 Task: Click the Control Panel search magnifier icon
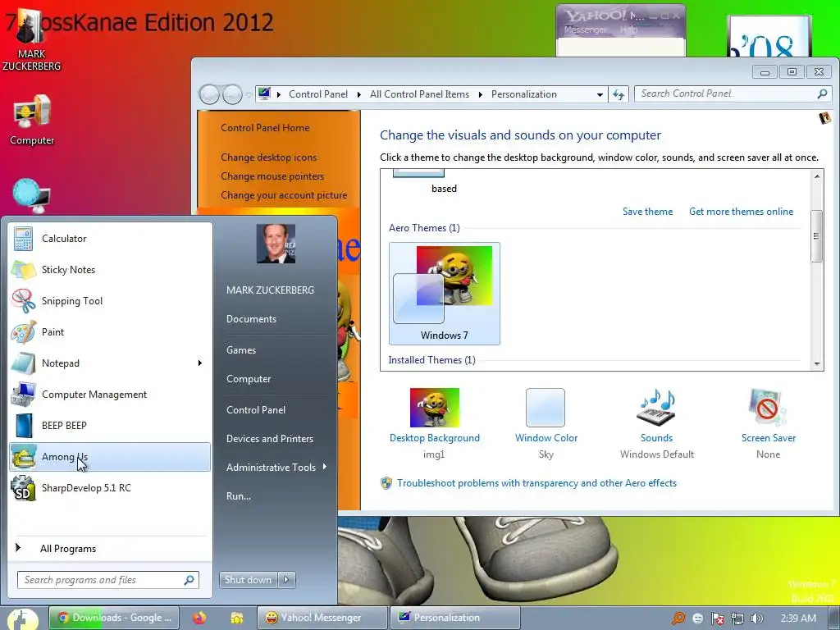pyautogui.click(x=822, y=94)
